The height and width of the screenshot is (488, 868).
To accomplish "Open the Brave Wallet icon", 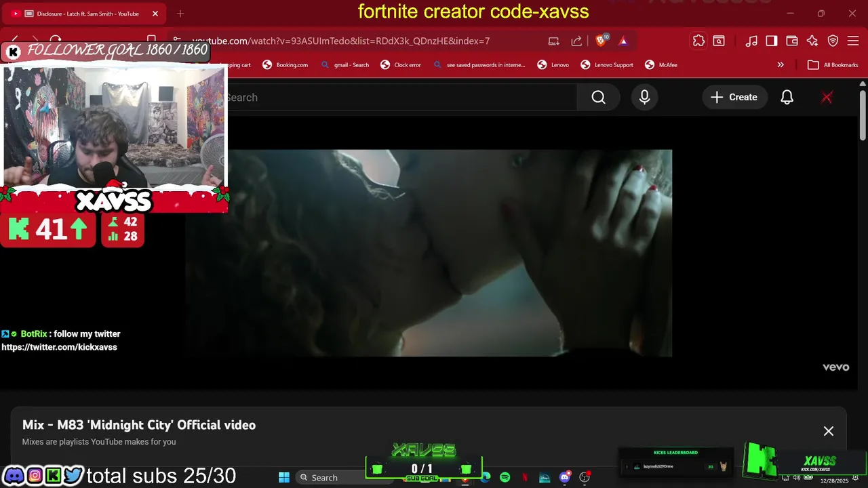I will tap(792, 41).
